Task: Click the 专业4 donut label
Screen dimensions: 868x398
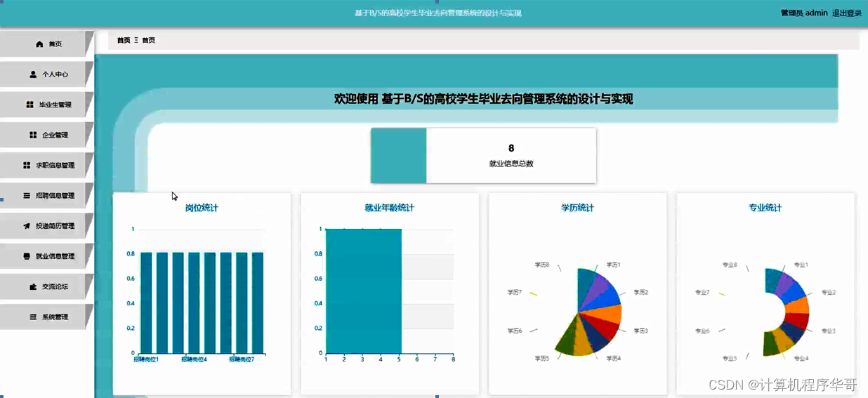Action: tap(801, 358)
